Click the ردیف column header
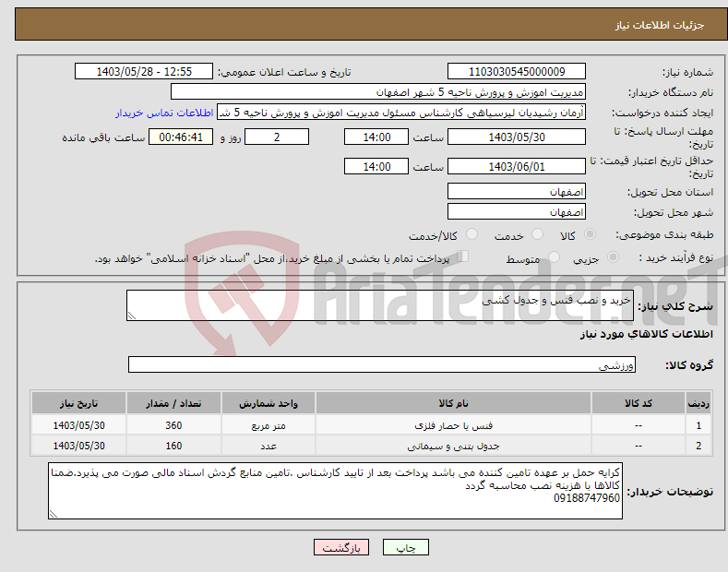The height and width of the screenshot is (572, 728). click(698, 403)
